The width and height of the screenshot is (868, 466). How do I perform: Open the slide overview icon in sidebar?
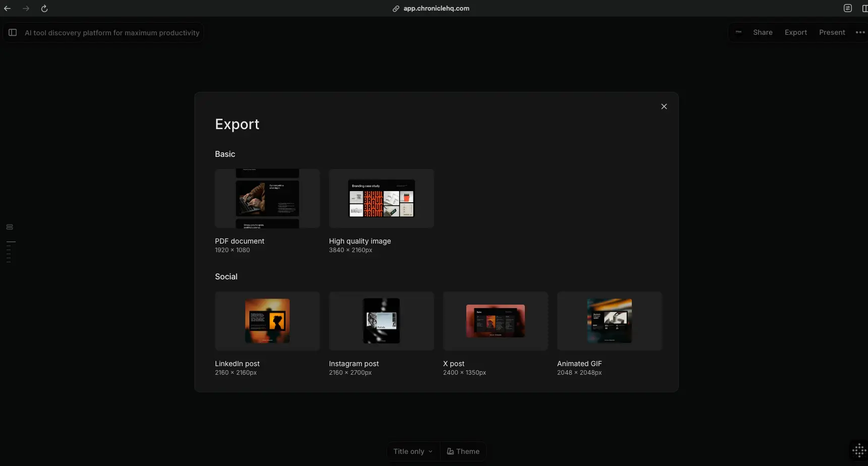tap(10, 227)
